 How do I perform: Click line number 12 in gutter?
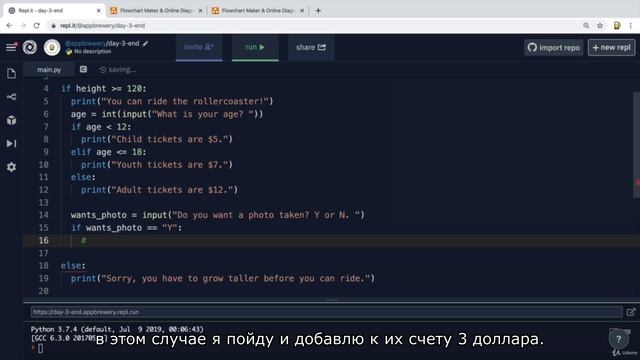point(43,190)
